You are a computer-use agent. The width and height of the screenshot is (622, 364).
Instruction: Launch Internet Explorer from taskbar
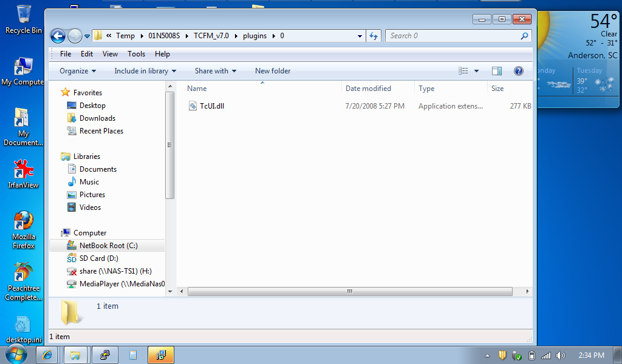pyautogui.click(x=47, y=356)
